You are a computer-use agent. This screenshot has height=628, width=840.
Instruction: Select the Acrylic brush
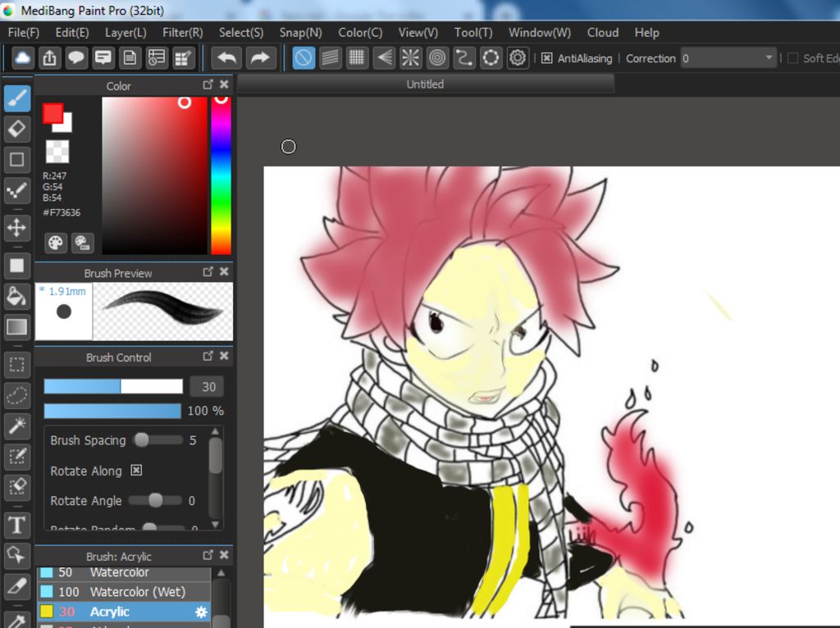pos(124,612)
